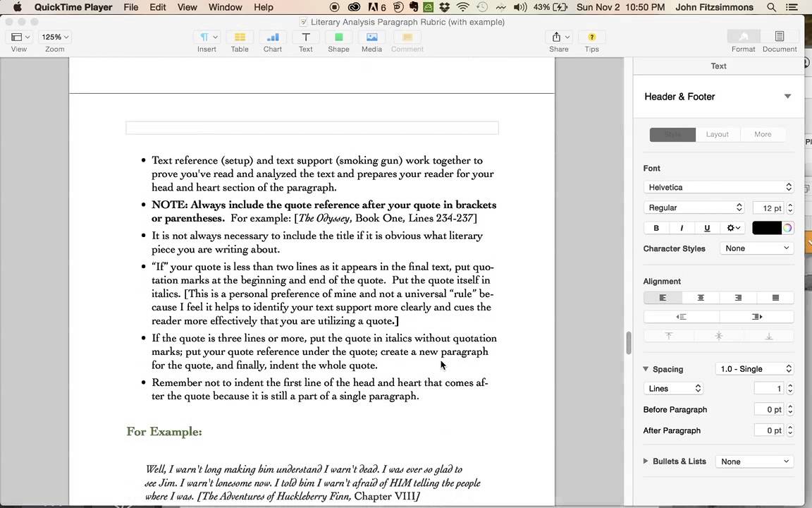Open Bullets & Lists None dropdown

tap(754, 461)
